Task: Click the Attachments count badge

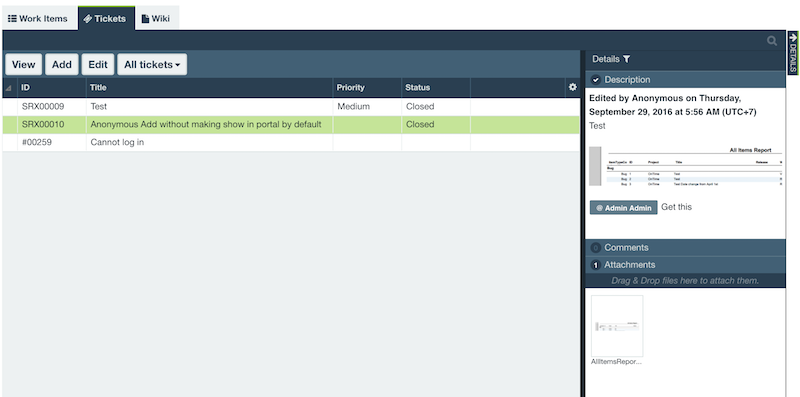Action: tap(595, 265)
